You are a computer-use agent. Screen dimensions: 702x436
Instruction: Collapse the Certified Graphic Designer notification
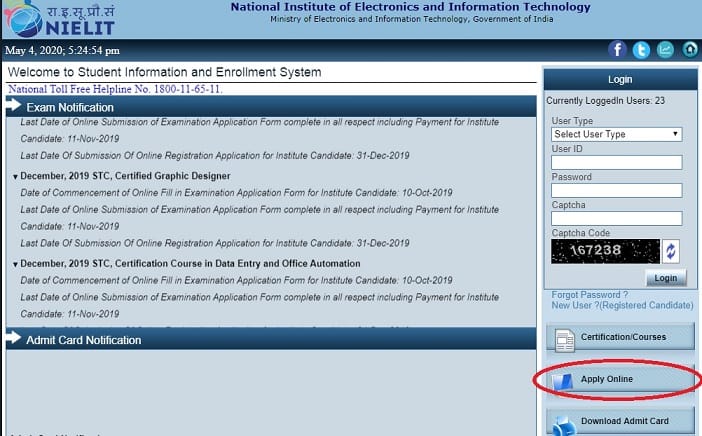(16, 177)
